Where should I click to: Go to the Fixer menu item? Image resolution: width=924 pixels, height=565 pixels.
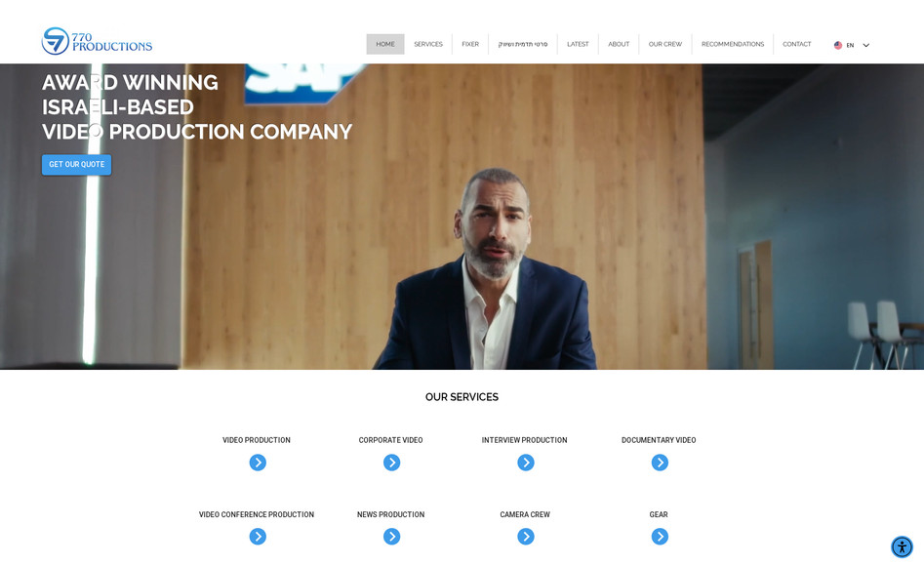pos(470,44)
